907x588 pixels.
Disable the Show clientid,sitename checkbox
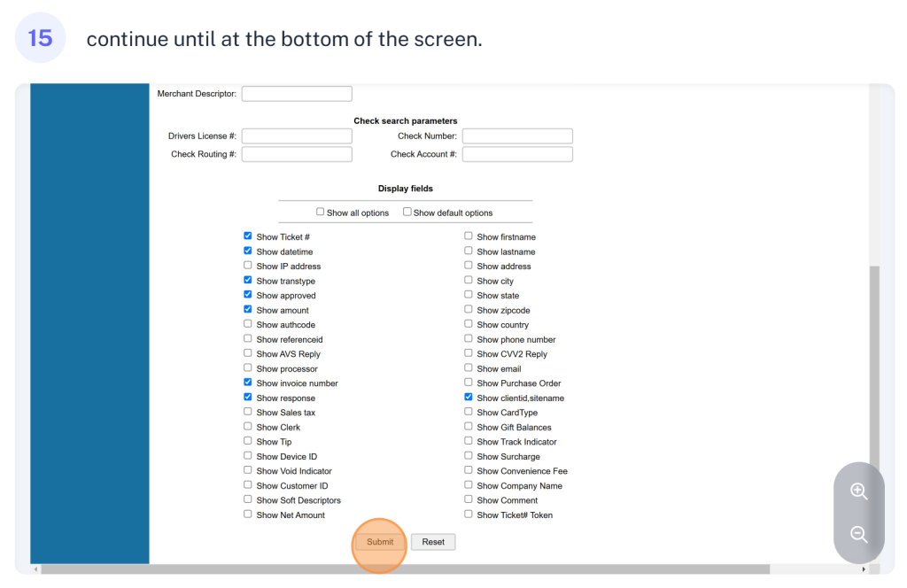pyautogui.click(x=469, y=398)
